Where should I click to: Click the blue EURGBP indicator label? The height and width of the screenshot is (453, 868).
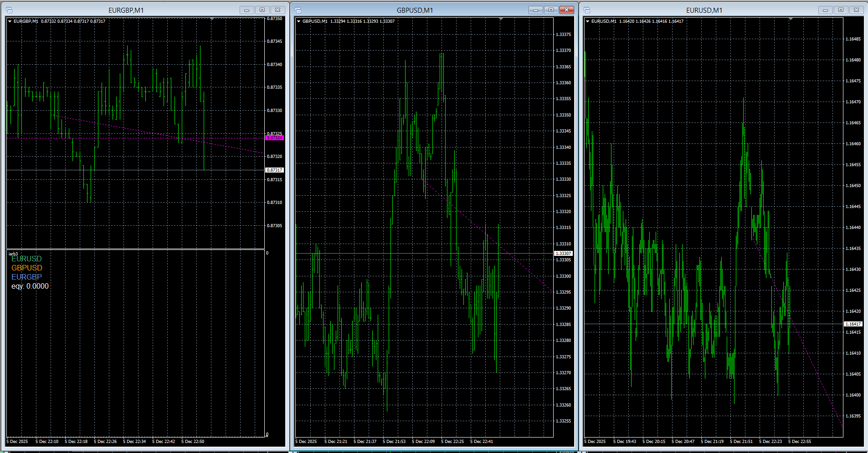pyautogui.click(x=26, y=277)
